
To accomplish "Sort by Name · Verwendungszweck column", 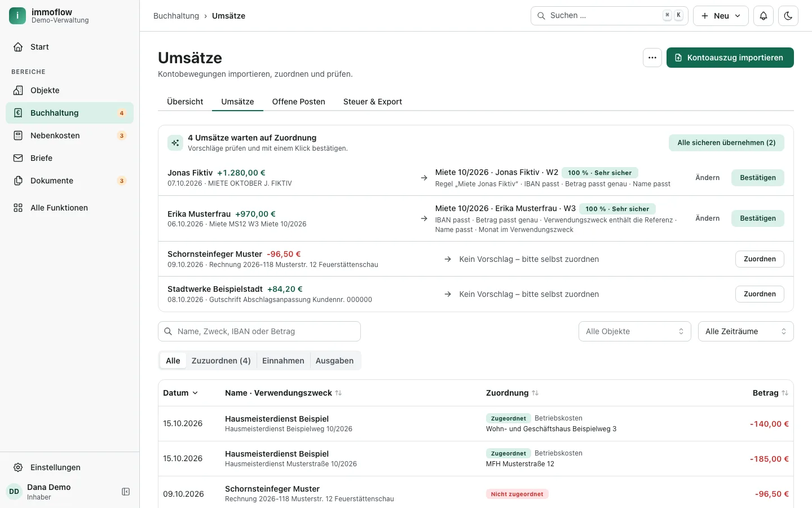I will pyautogui.click(x=283, y=393).
